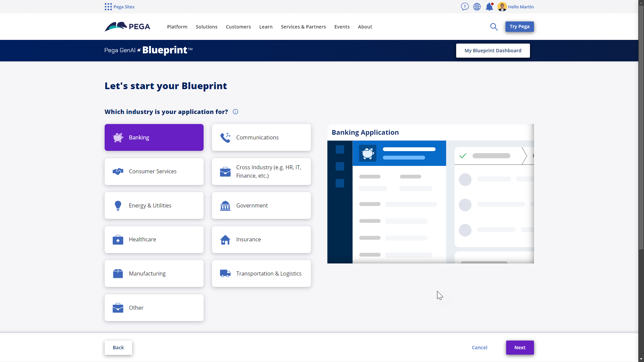
Task: Choose Communications industry option
Action: coord(261,137)
